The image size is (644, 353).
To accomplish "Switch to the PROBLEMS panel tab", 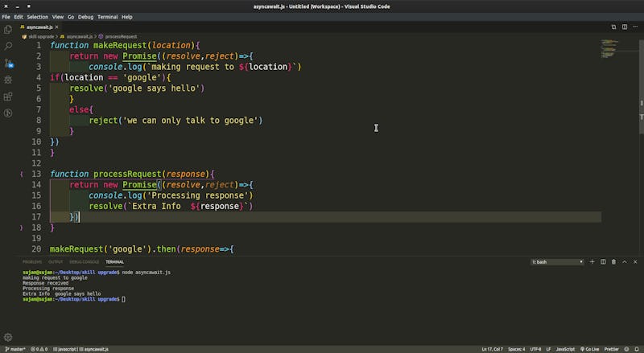I will 32,262.
